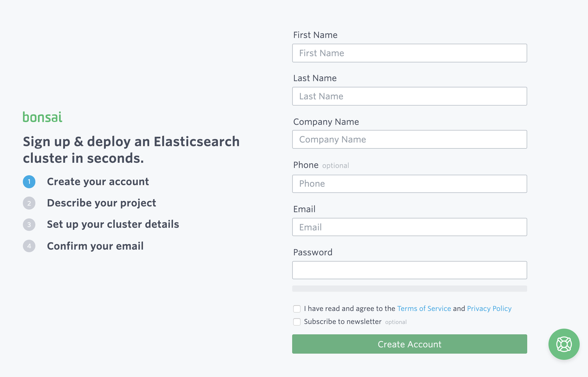Click the bonsai logo

click(42, 117)
